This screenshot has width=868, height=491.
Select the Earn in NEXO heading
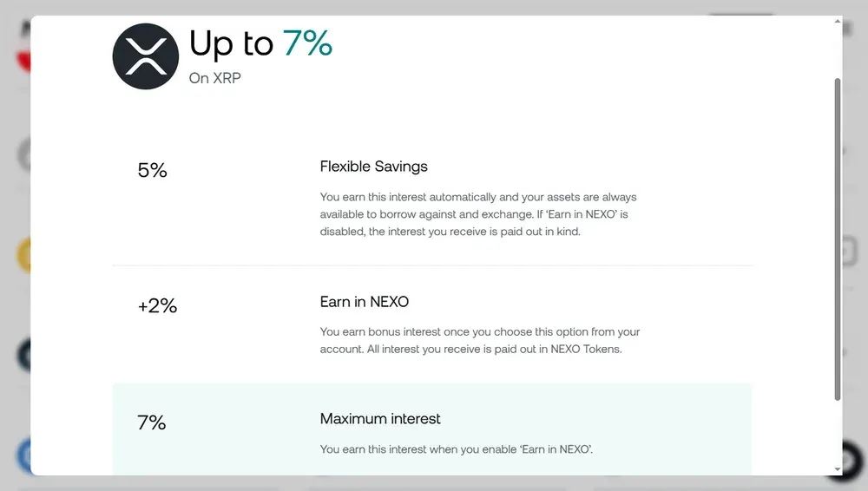point(365,302)
